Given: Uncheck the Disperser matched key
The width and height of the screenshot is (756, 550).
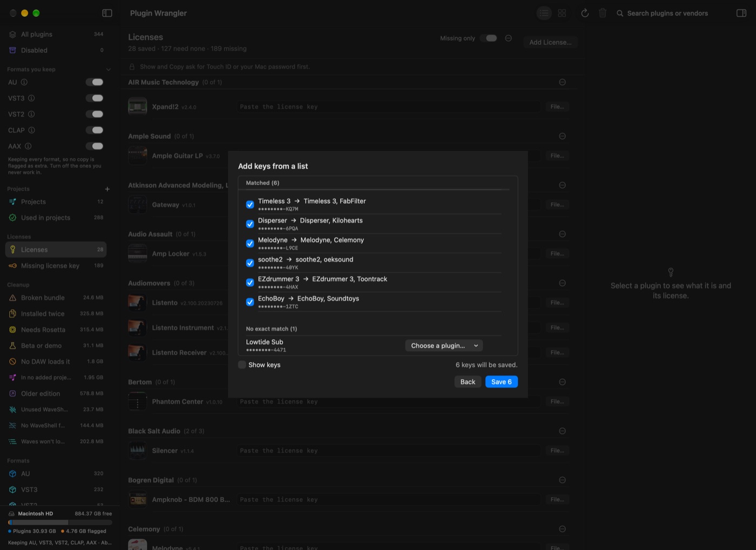Looking at the screenshot, I should pos(250,224).
